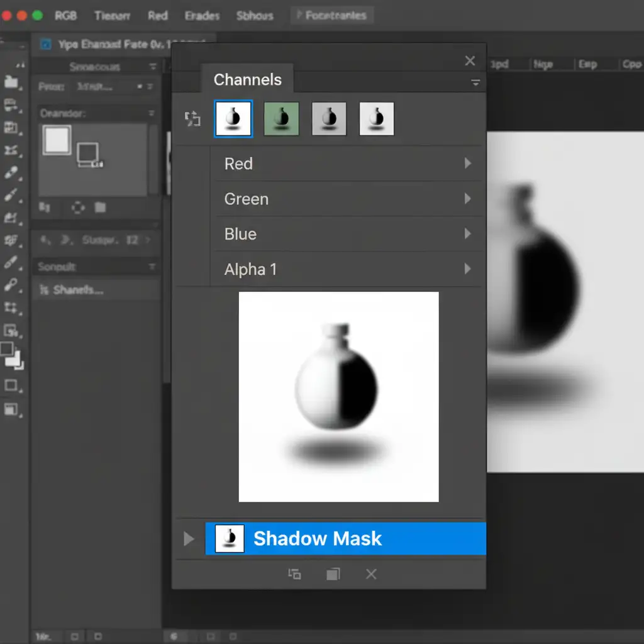This screenshot has width=644, height=644.
Task: Click the swap icon left of channel thumbnails
Action: point(192,119)
